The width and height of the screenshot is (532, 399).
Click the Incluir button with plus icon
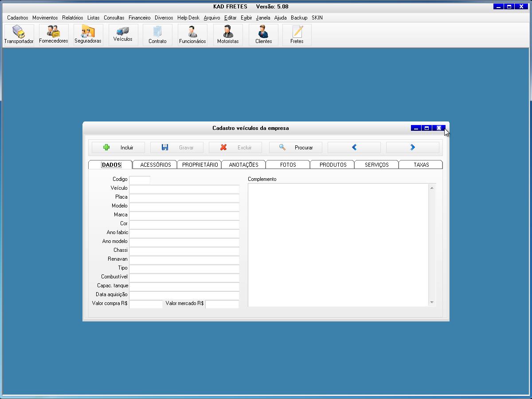pyautogui.click(x=118, y=148)
